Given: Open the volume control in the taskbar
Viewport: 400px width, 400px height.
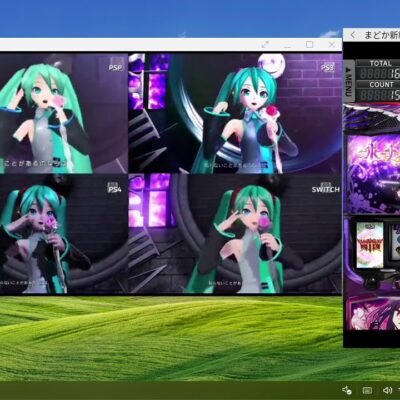Looking at the screenshot, I should (x=387, y=390).
